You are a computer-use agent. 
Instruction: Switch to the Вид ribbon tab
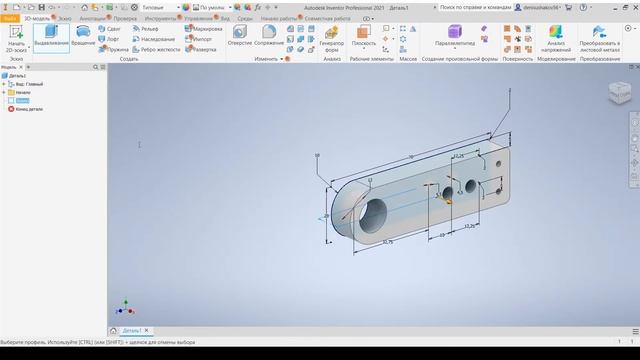(x=225, y=18)
